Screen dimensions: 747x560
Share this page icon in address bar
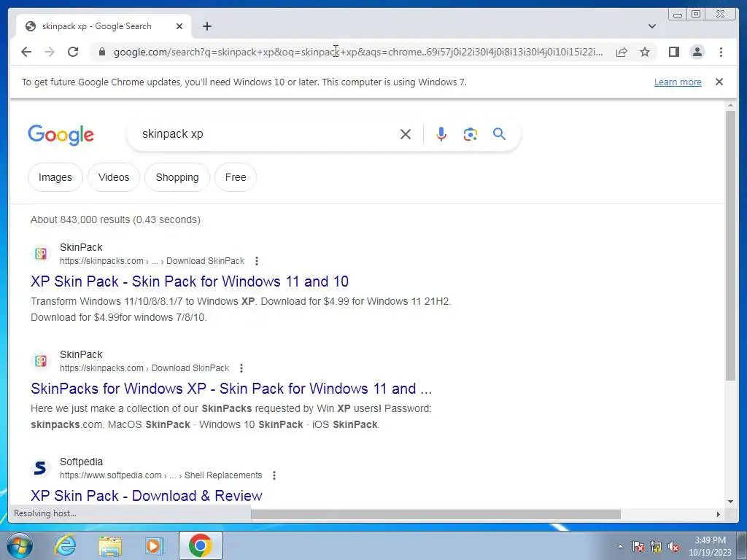coord(622,52)
